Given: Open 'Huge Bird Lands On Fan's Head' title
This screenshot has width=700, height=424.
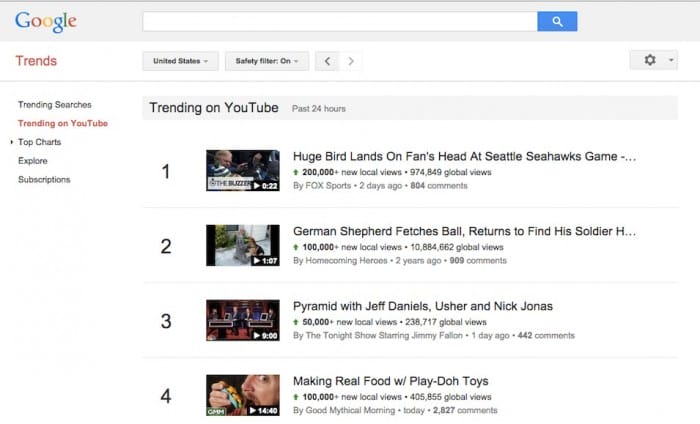Looking at the screenshot, I should point(464,156).
